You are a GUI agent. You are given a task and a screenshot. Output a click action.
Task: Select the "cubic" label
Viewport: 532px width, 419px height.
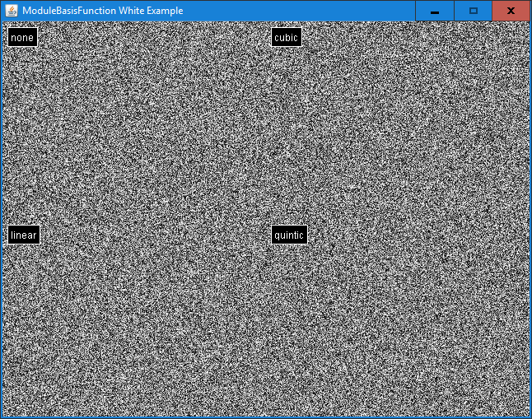coord(286,38)
